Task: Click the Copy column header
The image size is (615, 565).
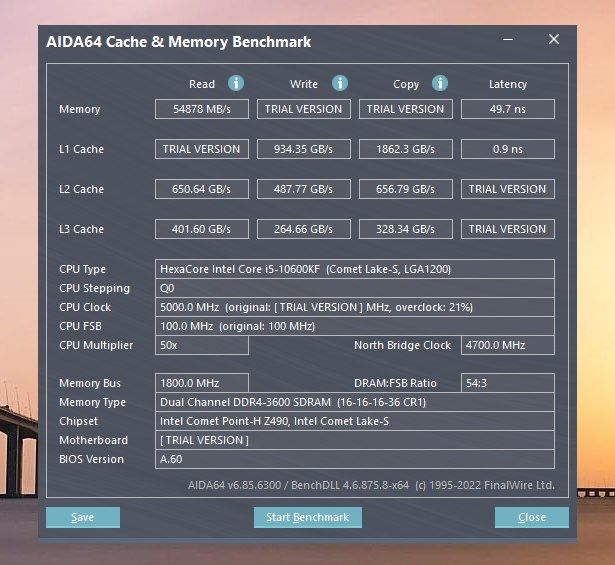Action: click(406, 84)
